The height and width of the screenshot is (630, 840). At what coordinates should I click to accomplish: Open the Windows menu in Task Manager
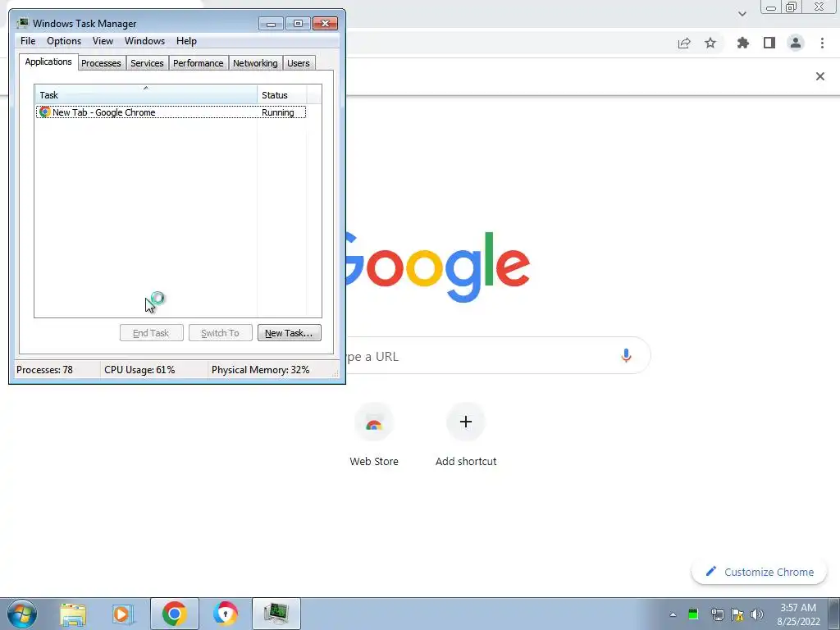coord(144,41)
